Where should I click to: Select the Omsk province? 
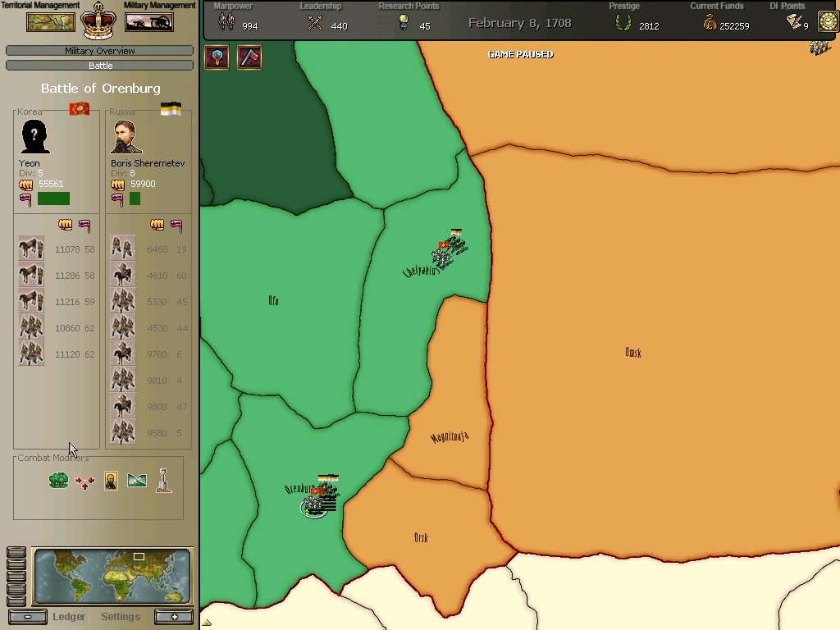(x=633, y=353)
